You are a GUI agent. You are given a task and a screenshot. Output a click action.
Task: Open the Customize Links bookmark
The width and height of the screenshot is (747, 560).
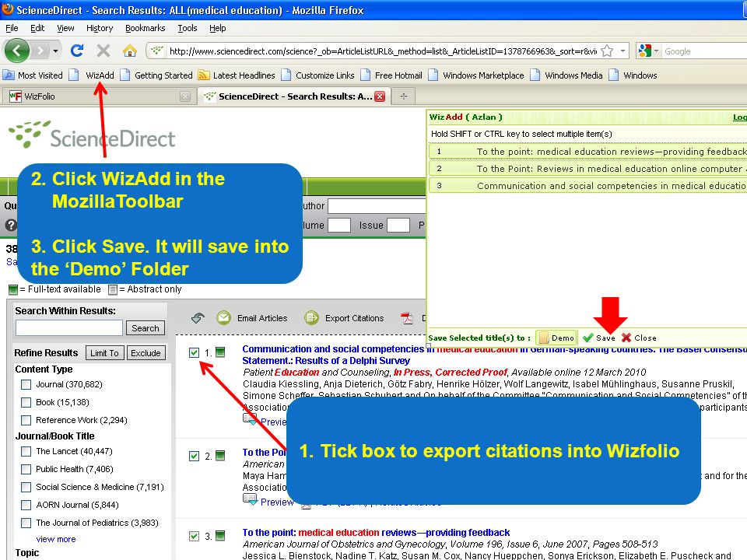pyautogui.click(x=317, y=75)
